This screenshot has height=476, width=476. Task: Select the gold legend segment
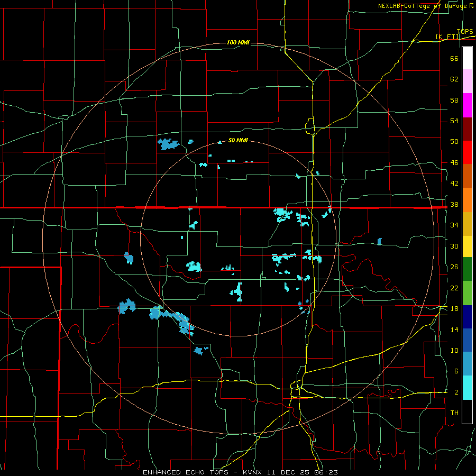click(x=467, y=224)
